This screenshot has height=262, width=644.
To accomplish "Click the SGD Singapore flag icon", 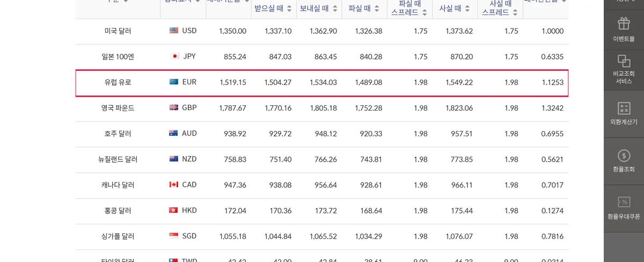I will (174, 236).
